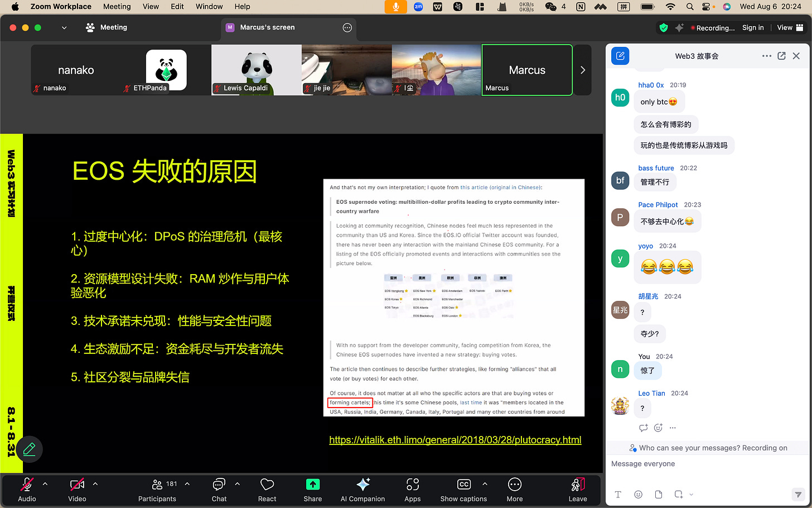Click the orange microphone icon in menu bar
Image resolution: width=812 pixels, height=508 pixels.
[x=396, y=7]
